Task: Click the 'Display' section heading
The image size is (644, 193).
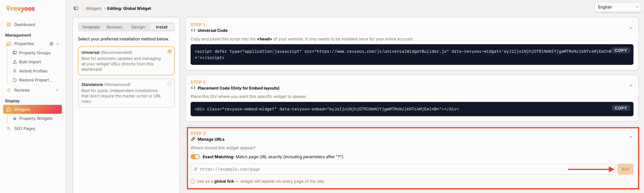Action: 12,101
